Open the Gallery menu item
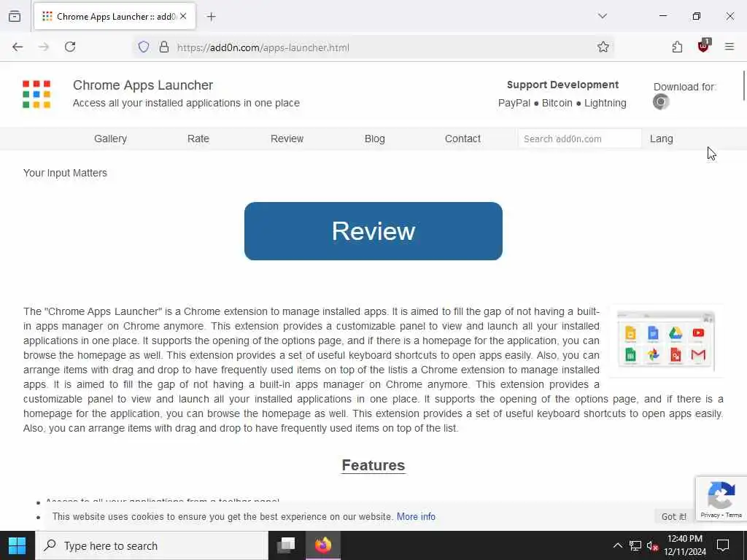The width and height of the screenshot is (747, 560). [x=110, y=139]
